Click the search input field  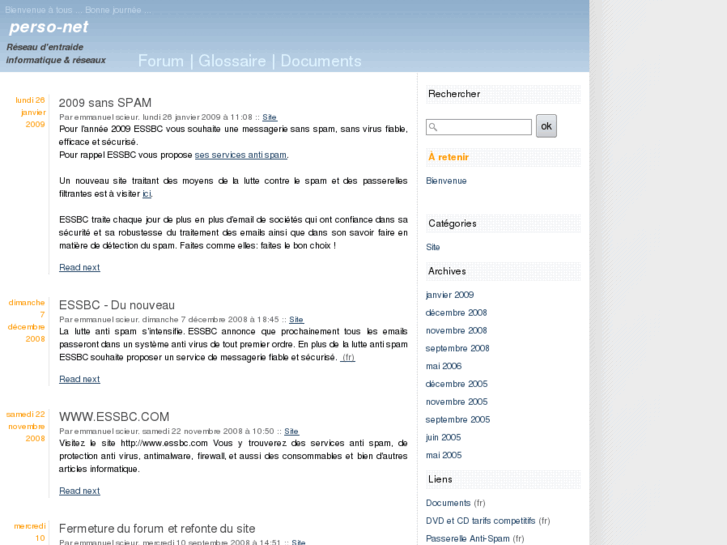pyautogui.click(x=479, y=127)
